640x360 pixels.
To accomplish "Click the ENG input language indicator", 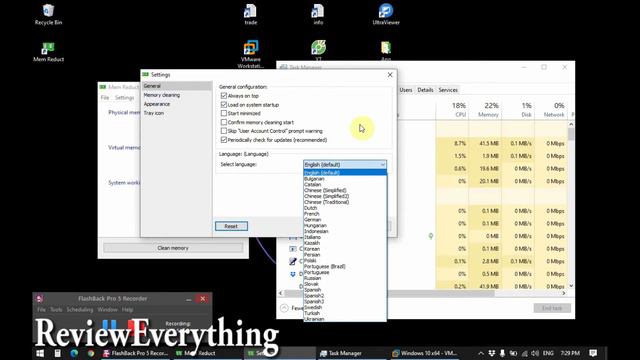I will [x=548, y=353].
